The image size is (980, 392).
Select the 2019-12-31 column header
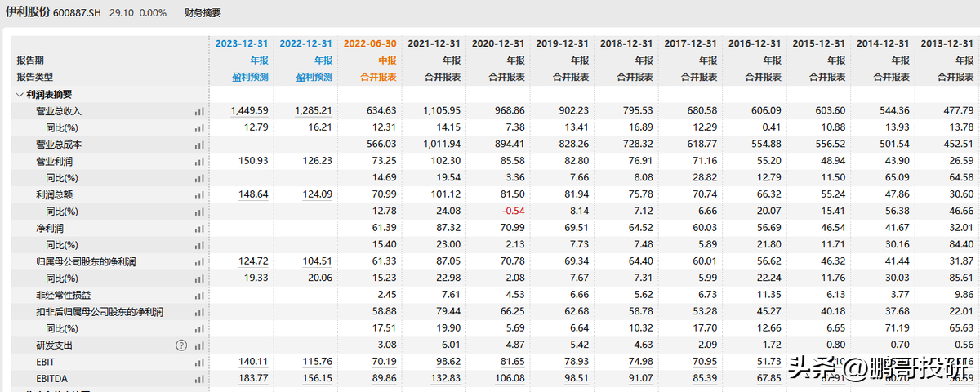click(563, 43)
